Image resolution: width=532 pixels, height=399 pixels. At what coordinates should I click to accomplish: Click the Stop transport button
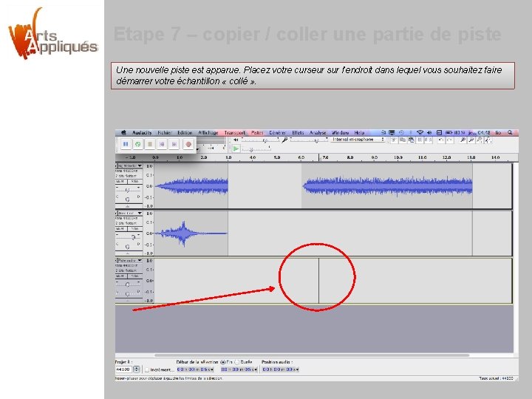pyautogui.click(x=150, y=144)
